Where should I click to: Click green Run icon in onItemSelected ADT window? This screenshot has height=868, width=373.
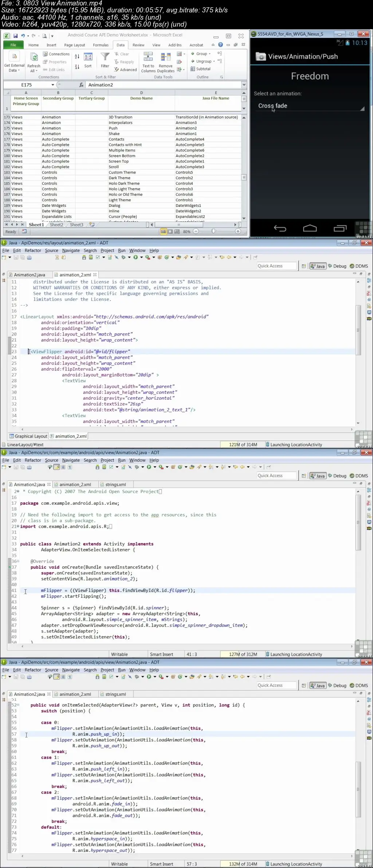click(149, 677)
